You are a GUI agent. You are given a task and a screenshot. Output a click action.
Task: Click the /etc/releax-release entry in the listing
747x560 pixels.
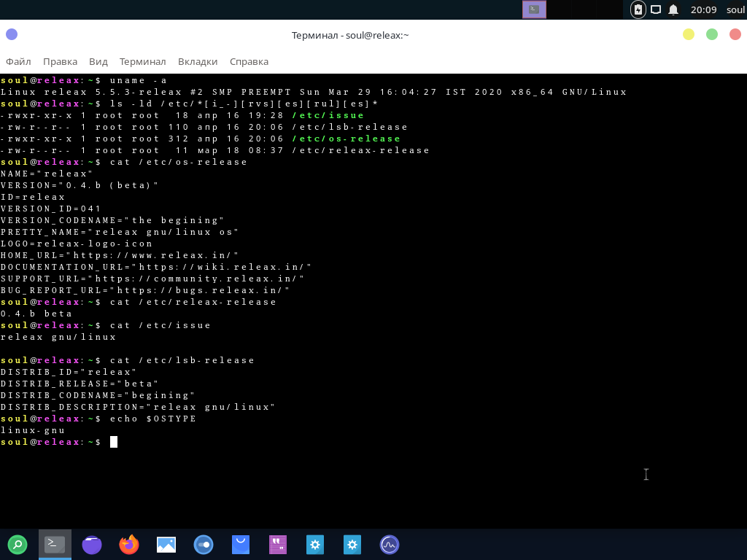[x=361, y=150]
